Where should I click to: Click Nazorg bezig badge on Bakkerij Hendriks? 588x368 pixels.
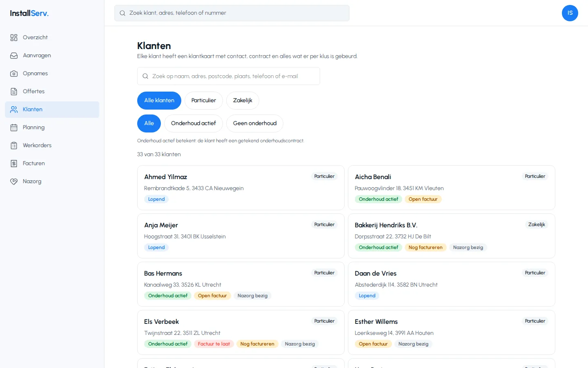pos(468,247)
